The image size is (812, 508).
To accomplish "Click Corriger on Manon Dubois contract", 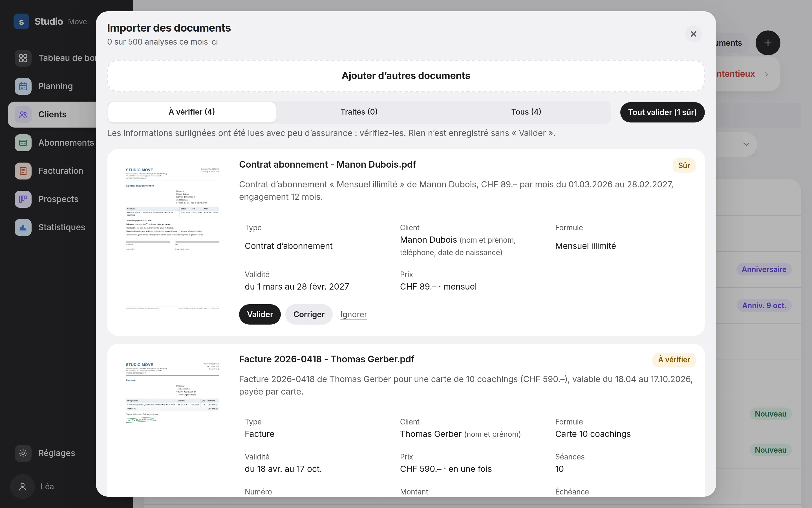I will (309, 314).
